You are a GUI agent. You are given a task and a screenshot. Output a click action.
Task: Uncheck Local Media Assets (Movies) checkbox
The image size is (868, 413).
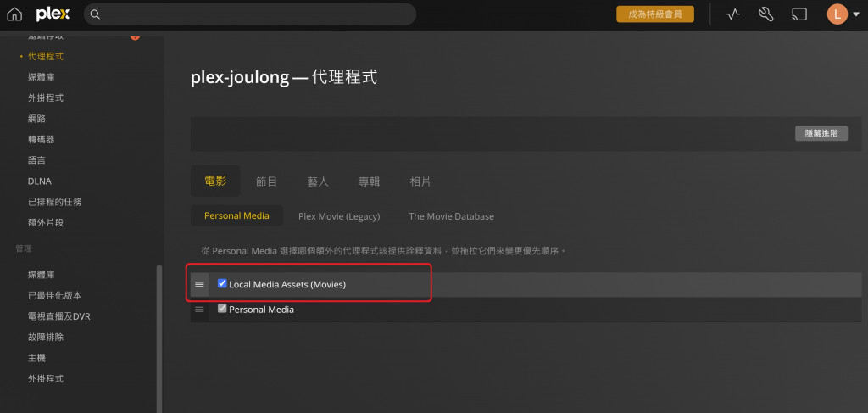pyautogui.click(x=222, y=283)
